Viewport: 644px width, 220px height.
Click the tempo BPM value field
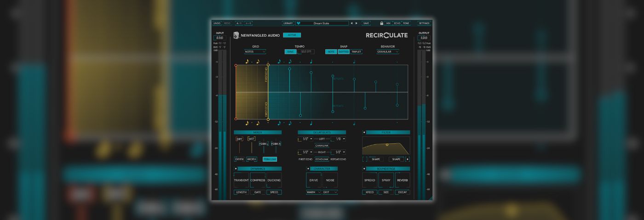pyautogui.click(x=305, y=52)
